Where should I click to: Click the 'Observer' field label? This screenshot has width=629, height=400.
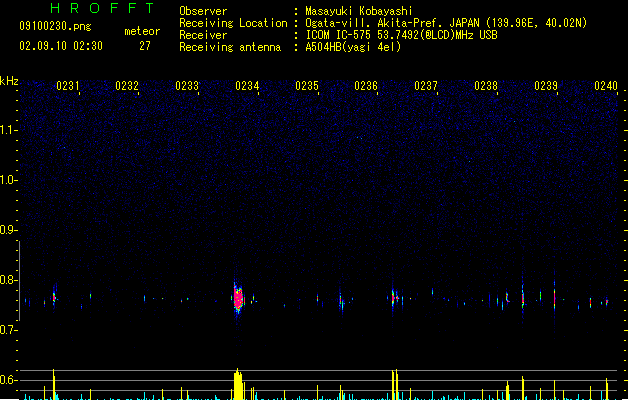(203, 11)
